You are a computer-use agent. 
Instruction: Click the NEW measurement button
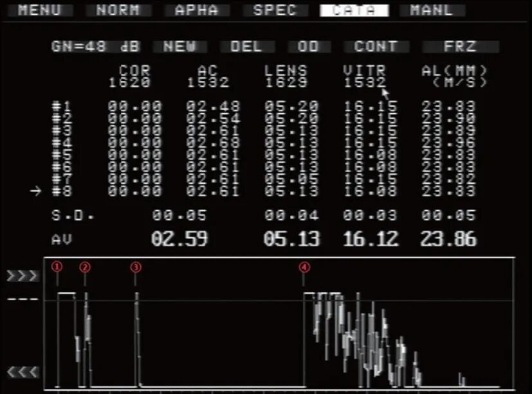179,46
